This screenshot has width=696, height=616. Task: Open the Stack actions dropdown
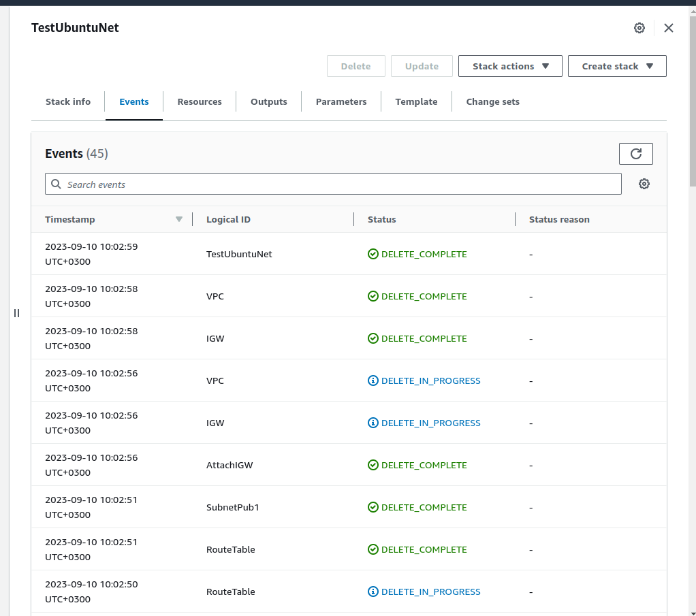point(510,66)
